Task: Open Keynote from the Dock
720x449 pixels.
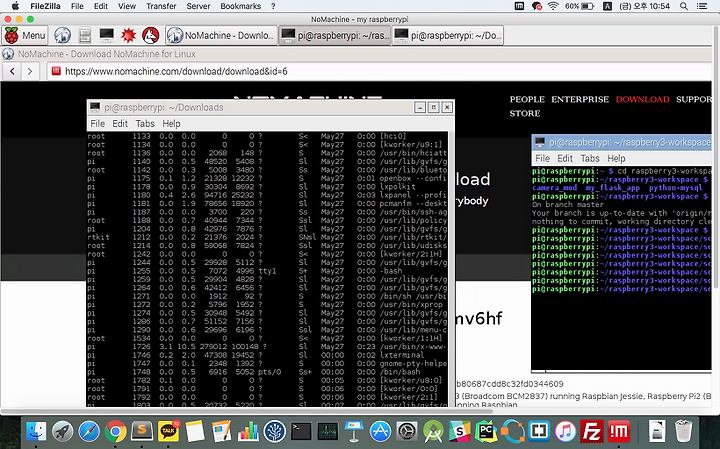Action: [x=354, y=432]
